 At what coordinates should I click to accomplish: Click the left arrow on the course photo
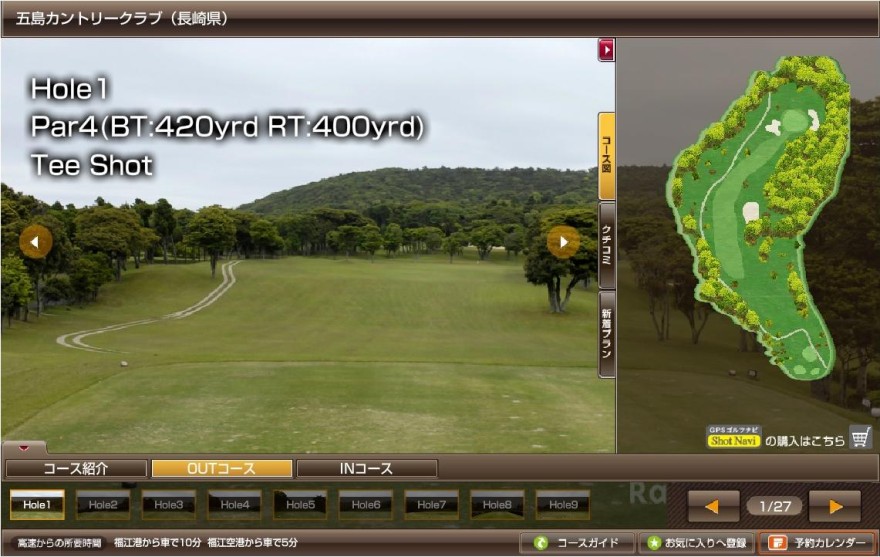(35, 241)
